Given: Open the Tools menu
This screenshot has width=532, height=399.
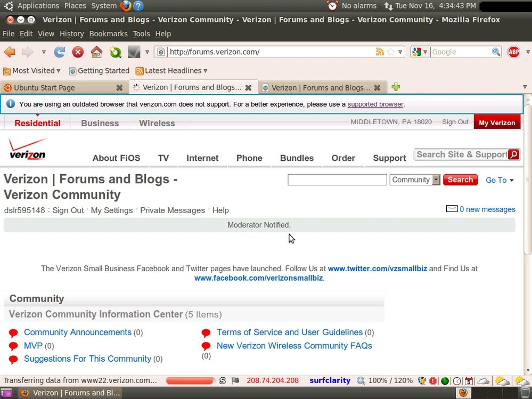Looking at the screenshot, I should 141,34.
